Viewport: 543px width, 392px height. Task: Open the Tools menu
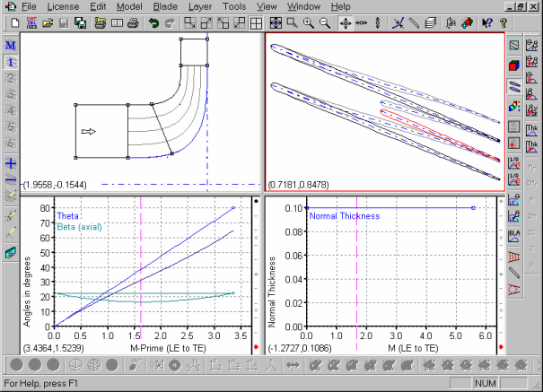pyautogui.click(x=234, y=6)
